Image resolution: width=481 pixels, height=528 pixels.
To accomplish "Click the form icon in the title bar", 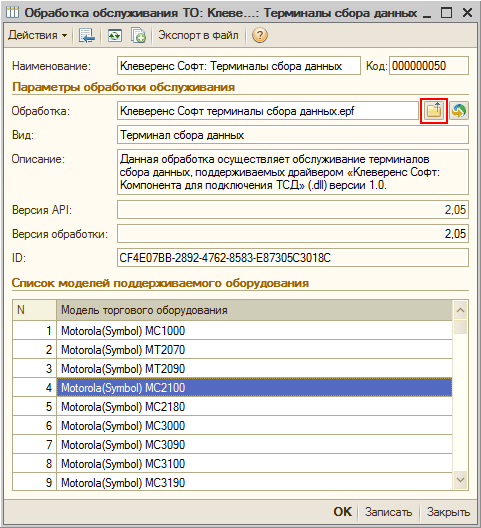I will point(12,13).
